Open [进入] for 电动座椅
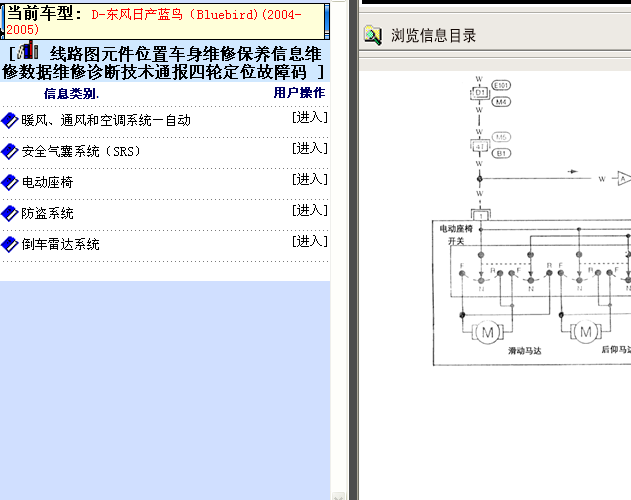631x500 pixels. click(309, 179)
